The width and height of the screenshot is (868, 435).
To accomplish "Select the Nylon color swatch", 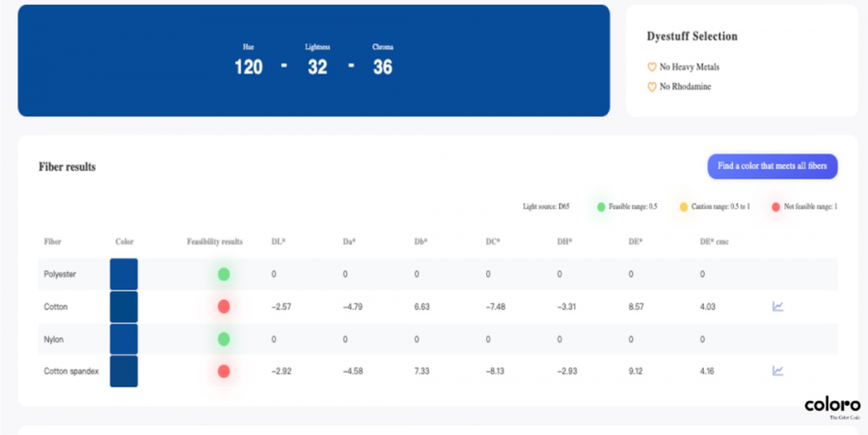I will [124, 340].
